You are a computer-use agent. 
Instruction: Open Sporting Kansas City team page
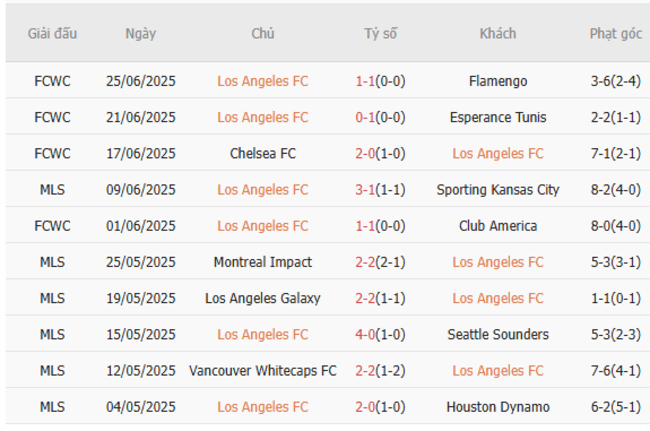(498, 190)
